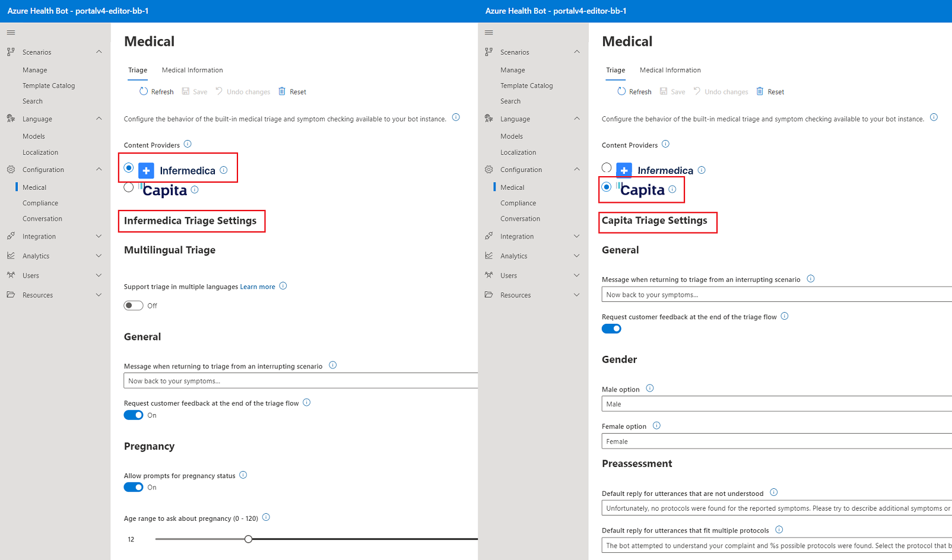The height and width of the screenshot is (560, 952).
Task: Click Reset trash icon in right panel toolbar
Action: click(760, 91)
